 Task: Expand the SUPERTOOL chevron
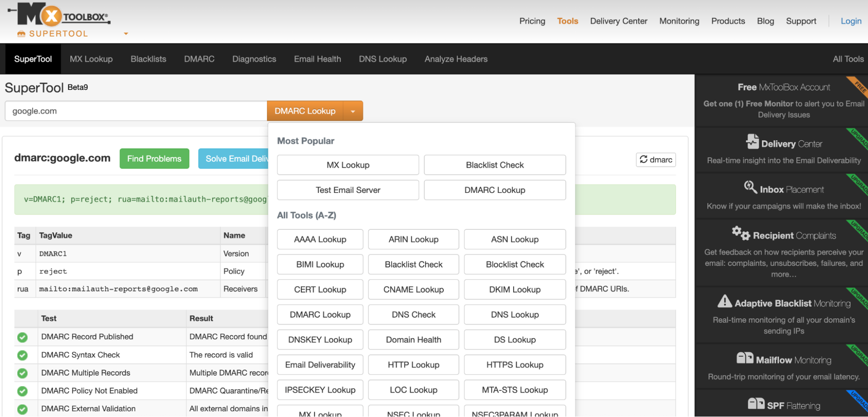(125, 33)
